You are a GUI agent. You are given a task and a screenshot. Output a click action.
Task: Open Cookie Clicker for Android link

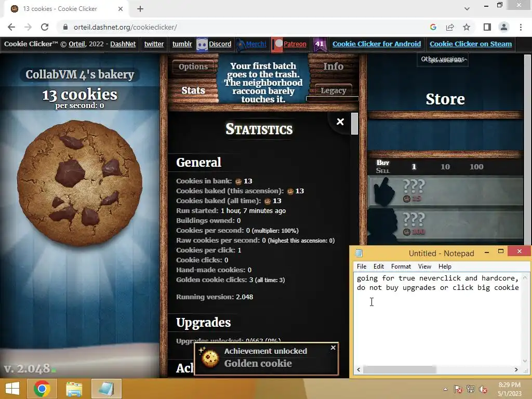[x=377, y=44]
